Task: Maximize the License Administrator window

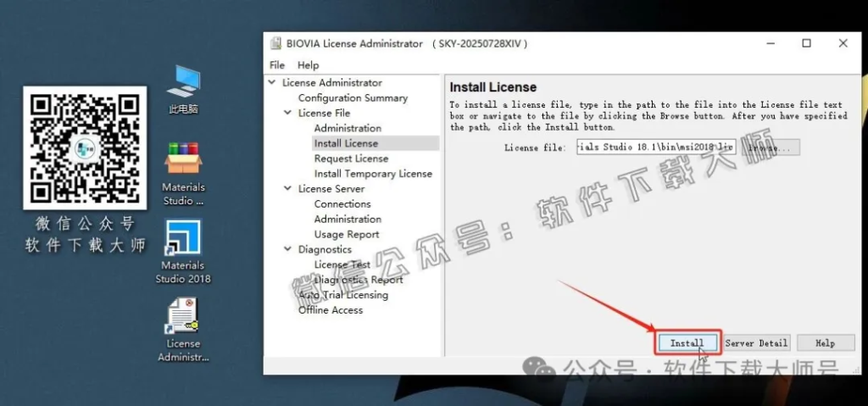Action: [807, 43]
